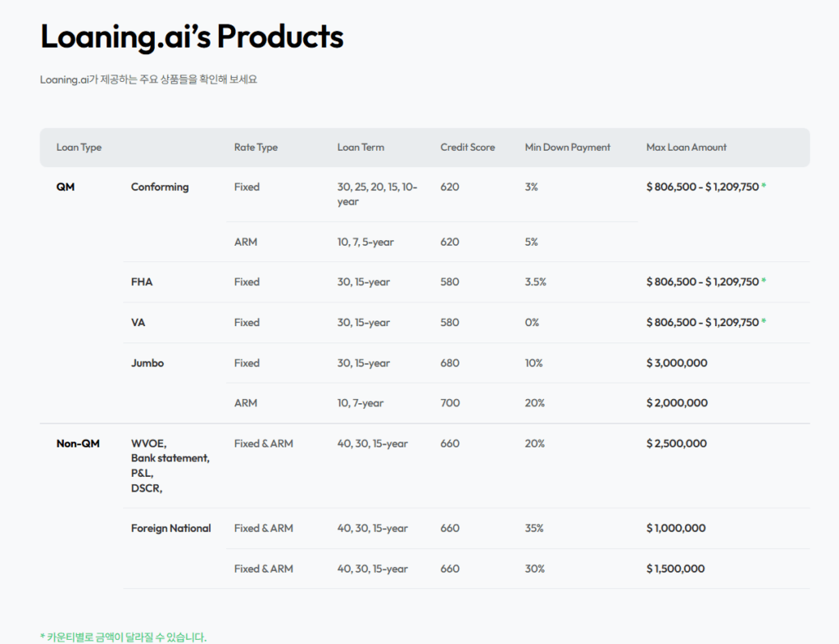839x644 pixels.
Task: Click the "40, 30, 15-year" term in the 35% row
Action: click(373, 528)
